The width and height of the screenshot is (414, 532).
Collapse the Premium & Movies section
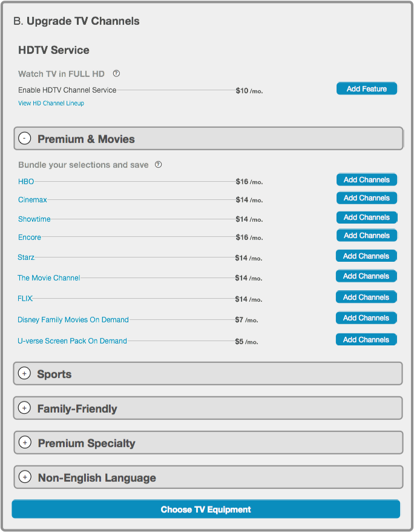[25, 138]
